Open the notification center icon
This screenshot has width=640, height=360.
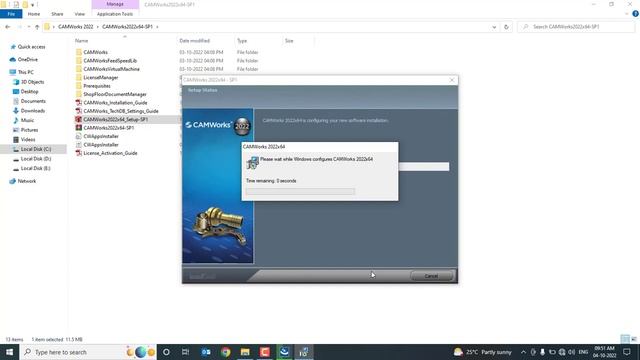(627, 352)
